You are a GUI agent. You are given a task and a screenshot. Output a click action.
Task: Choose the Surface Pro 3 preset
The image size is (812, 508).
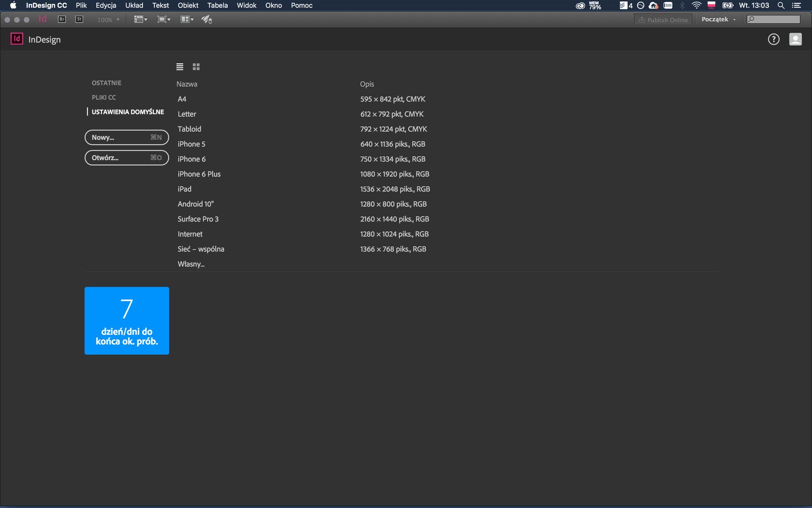pos(198,219)
